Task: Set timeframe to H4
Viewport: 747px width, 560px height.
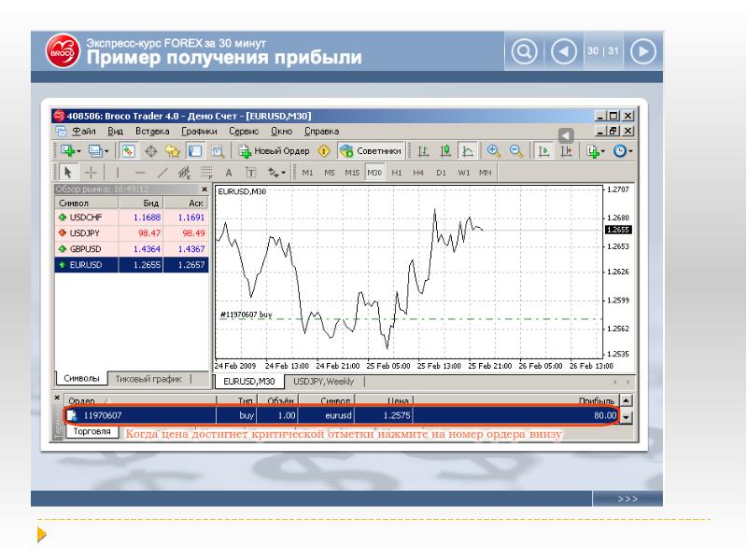Action: tap(418, 173)
